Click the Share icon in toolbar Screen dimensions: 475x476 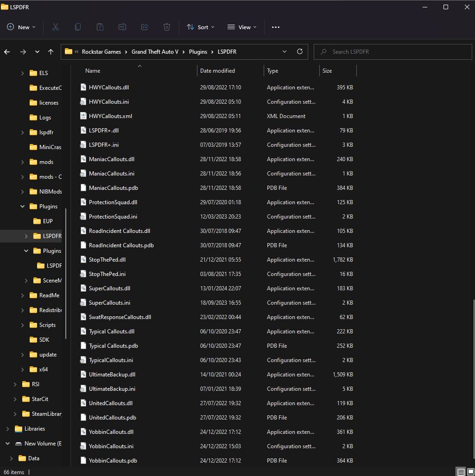[145, 27]
